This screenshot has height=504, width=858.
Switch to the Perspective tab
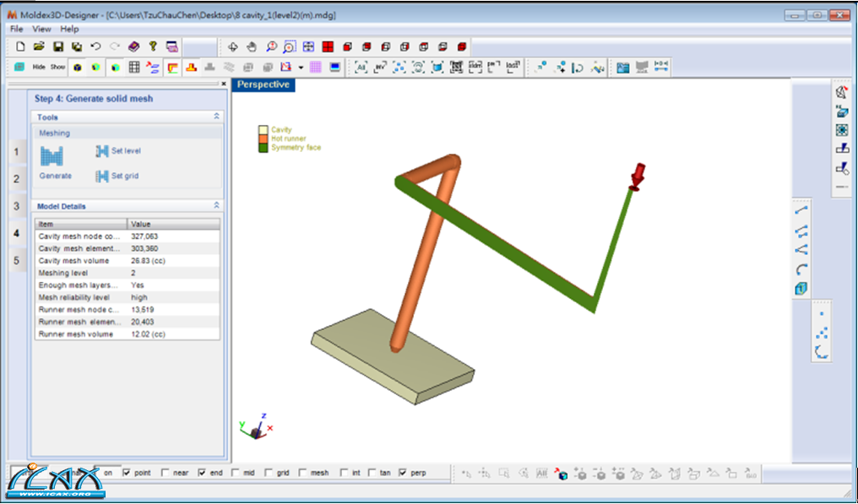tap(265, 84)
